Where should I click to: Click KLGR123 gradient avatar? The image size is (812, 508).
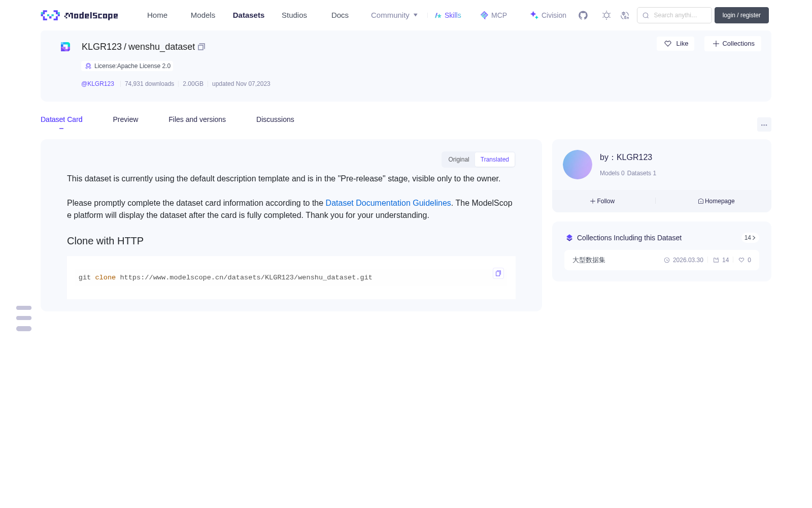click(x=578, y=165)
